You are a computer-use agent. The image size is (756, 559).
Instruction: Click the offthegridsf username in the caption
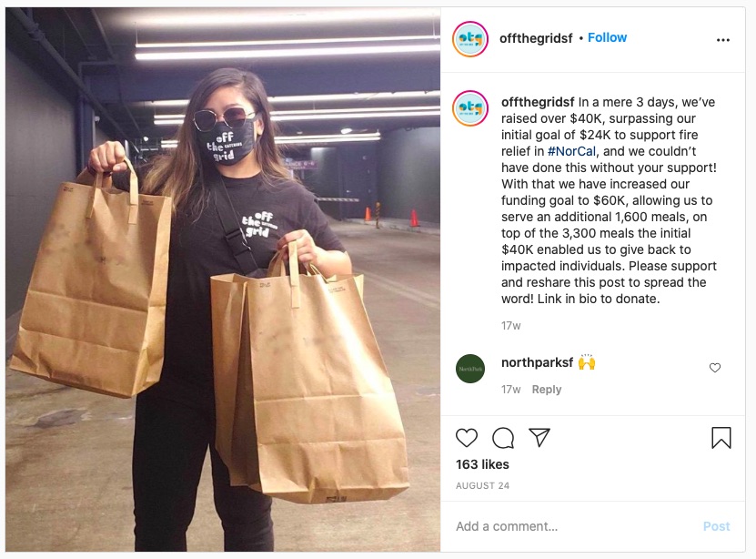pos(538,102)
